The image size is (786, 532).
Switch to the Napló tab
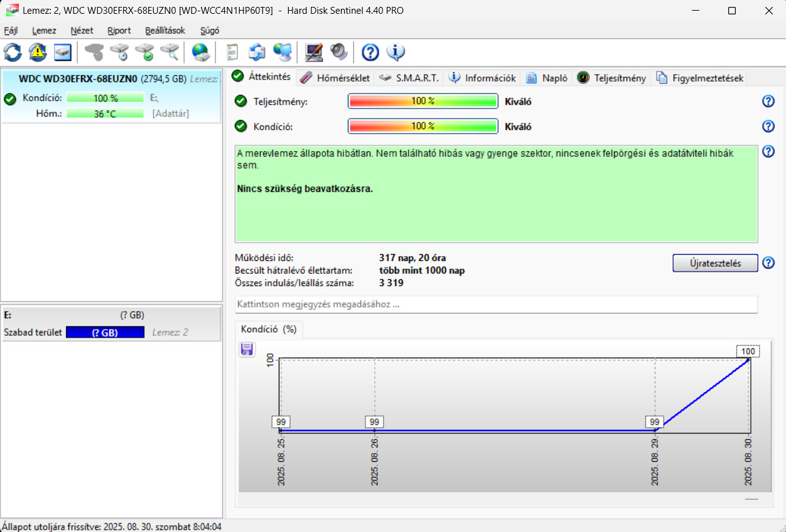(x=547, y=78)
